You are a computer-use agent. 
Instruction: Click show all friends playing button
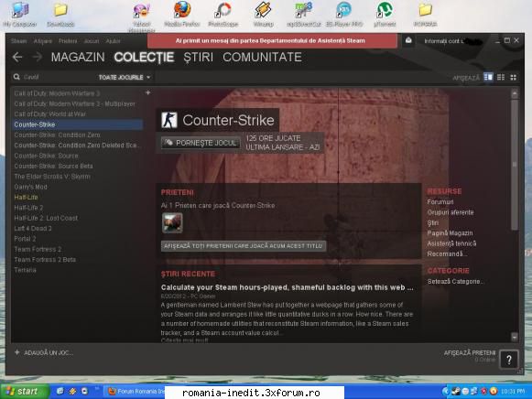244,246
